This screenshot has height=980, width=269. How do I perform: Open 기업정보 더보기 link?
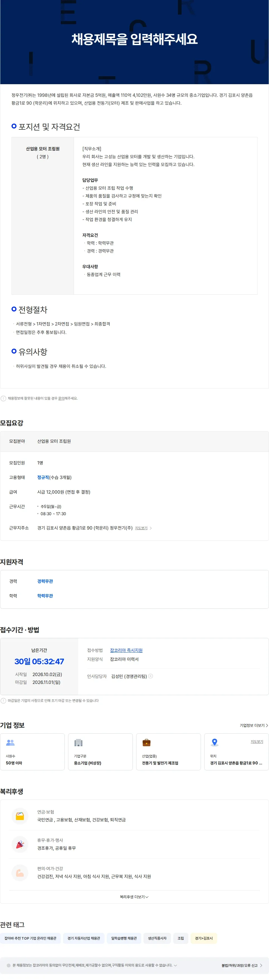click(254, 725)
